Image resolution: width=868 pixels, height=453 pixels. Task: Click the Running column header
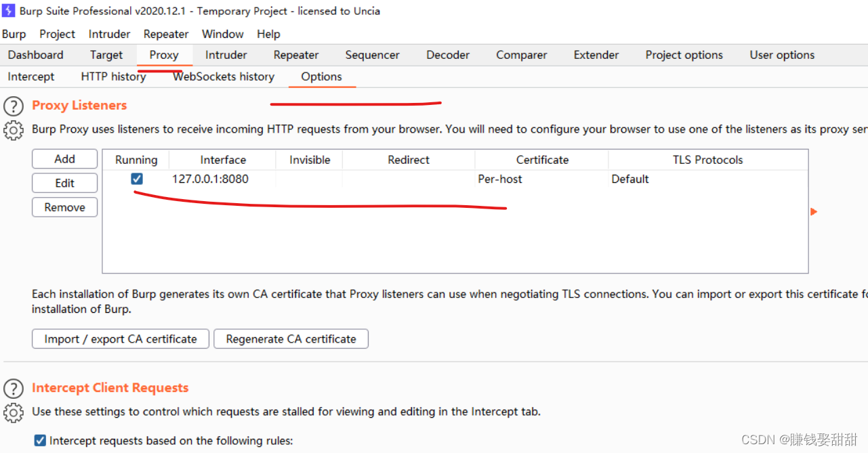[x=136, y=160]
